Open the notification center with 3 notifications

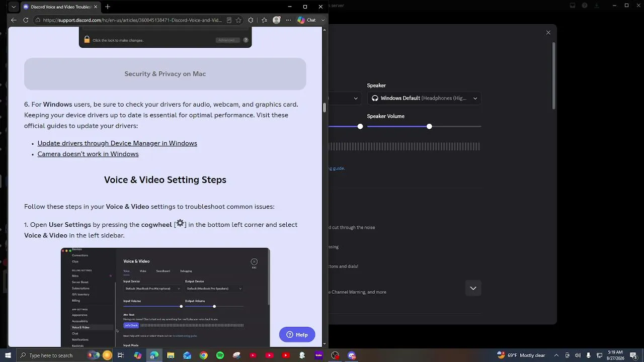click(x=633, y=355)
